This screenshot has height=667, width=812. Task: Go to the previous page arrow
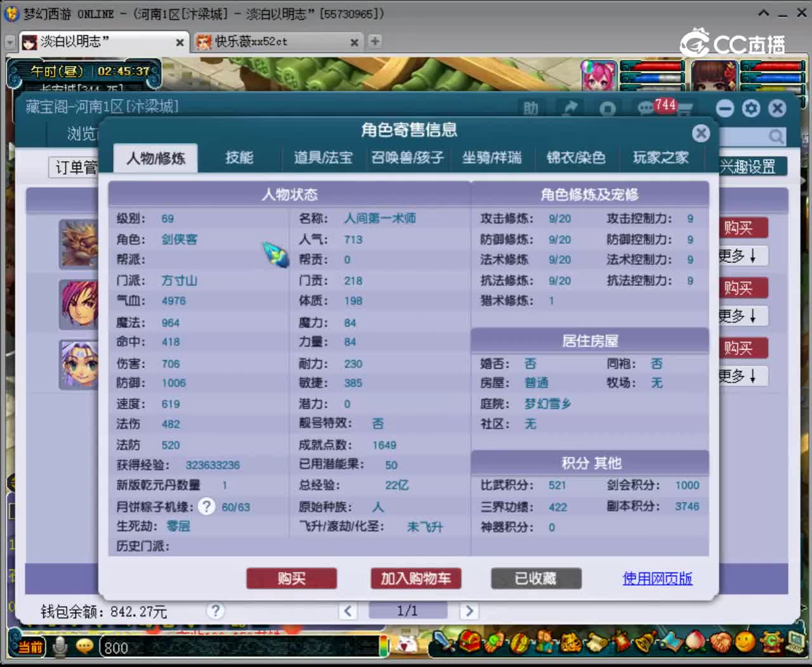coord(348,611)
